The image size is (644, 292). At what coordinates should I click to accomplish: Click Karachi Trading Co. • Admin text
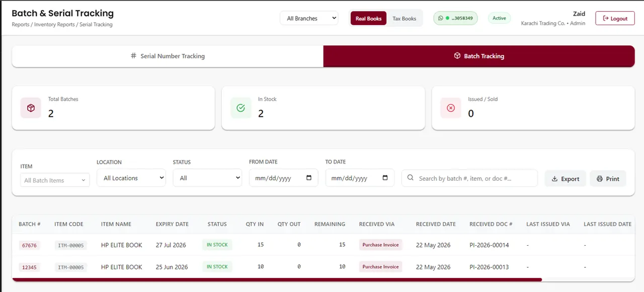click(x=553, y=23)
